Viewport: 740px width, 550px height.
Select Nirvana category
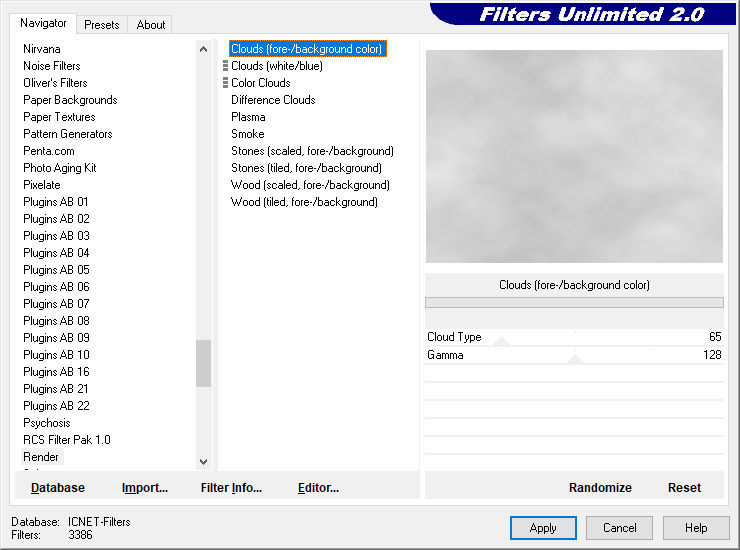point(42,49)
